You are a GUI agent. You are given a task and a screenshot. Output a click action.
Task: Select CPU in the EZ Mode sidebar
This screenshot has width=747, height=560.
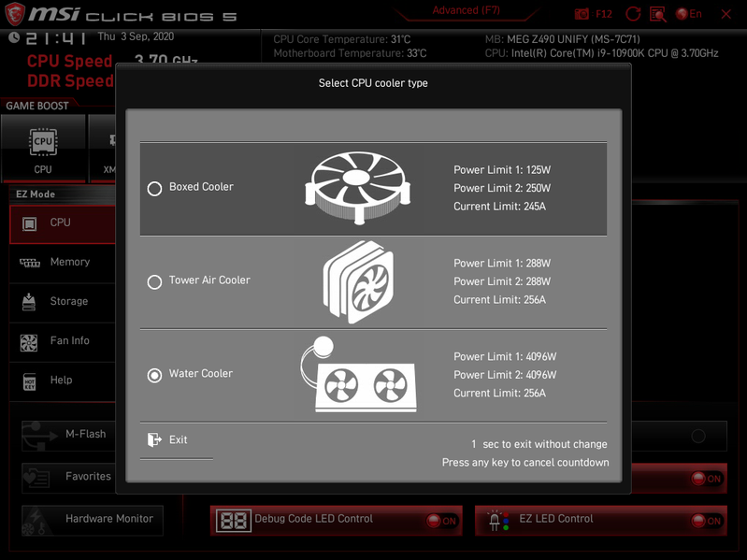(62, 223)
